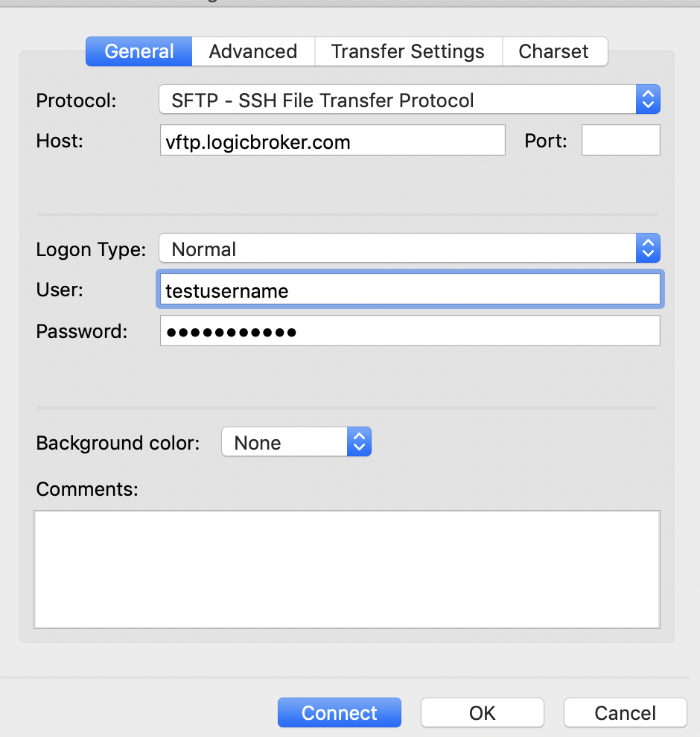
Task: Click the Logon Type chevron icon
Action: pyautogui.click(x=648, y=249)
